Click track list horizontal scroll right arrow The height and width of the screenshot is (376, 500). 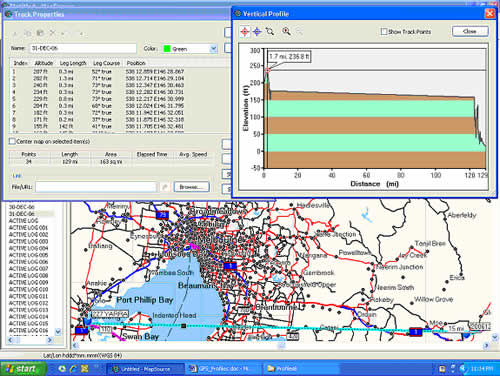tap(50, 340)
